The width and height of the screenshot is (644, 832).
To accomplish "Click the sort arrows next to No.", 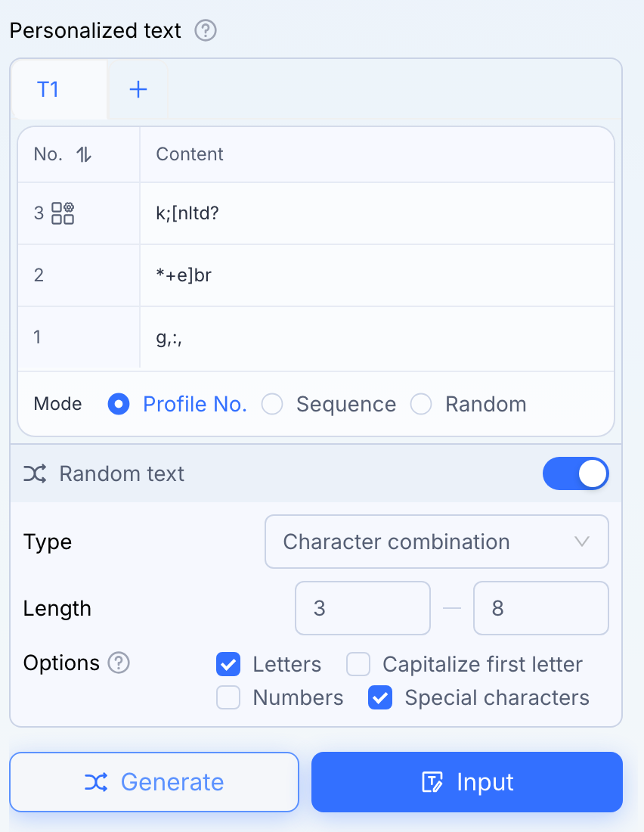I will coord(84,154).
